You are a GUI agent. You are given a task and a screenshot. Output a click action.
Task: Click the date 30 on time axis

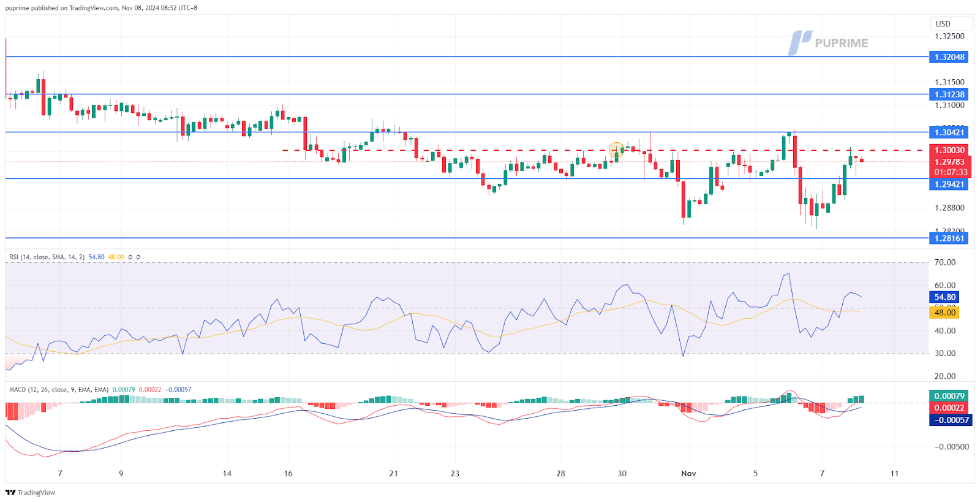pos(622,473)
